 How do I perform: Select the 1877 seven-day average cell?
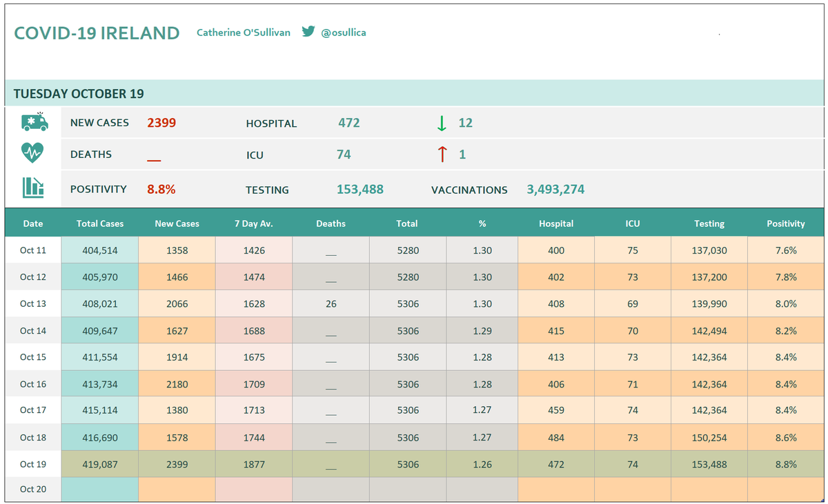coord(254,464)
